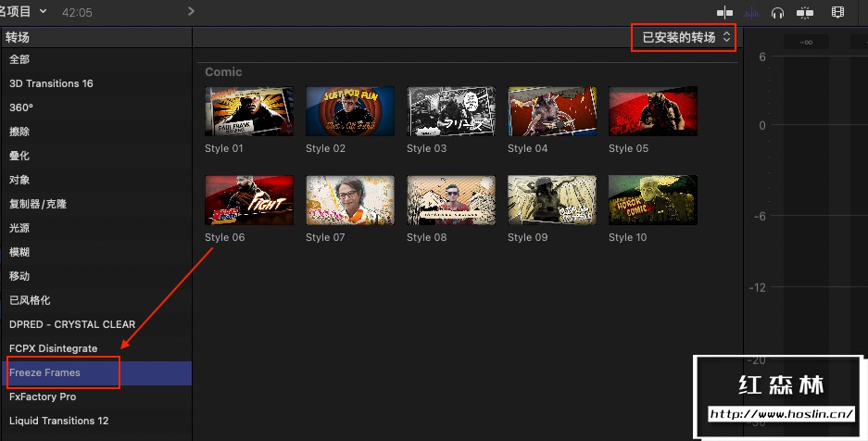Viewport: 868px width, 441px height.
Task: Select the 移动 category
Action: pyautogui.click(x=96, y=276)
